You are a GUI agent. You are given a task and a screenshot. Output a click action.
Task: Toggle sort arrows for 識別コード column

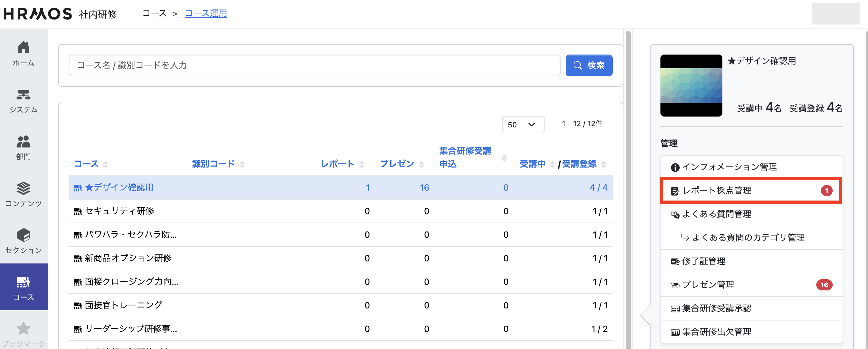242,164
